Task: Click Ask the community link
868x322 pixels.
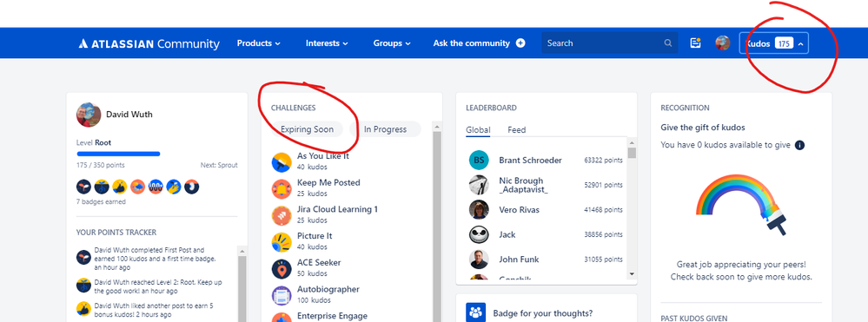Action: 471,43
